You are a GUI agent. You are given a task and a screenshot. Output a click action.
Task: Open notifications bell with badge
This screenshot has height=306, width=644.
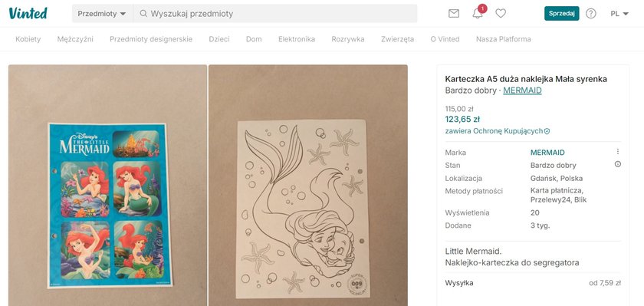point(478,12)
